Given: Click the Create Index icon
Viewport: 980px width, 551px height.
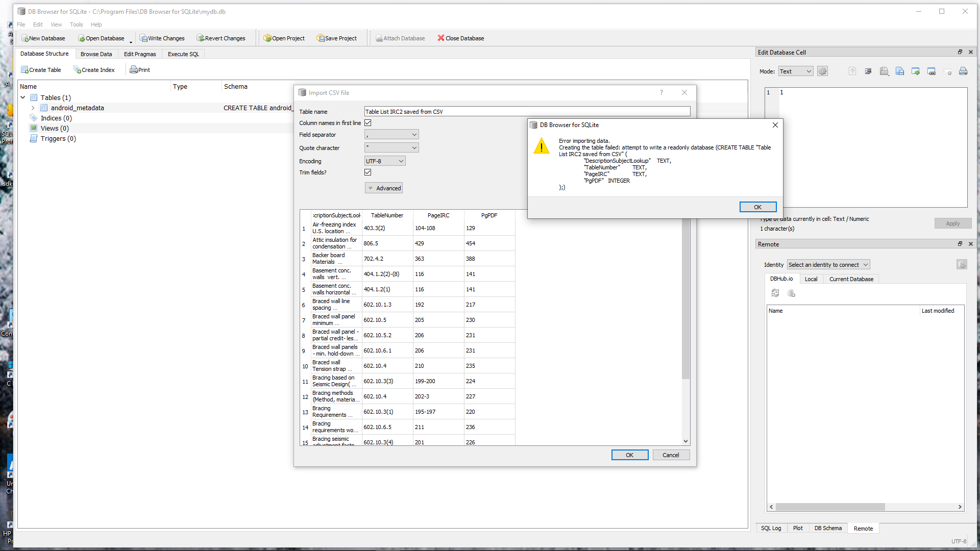Looking at the screenshot, I should (x=77, y=70).
